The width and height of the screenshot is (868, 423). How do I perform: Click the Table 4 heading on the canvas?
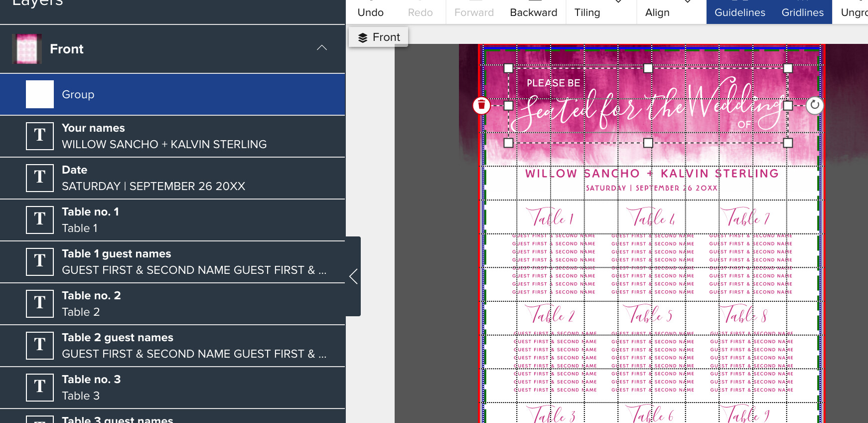tap(651, 217)
